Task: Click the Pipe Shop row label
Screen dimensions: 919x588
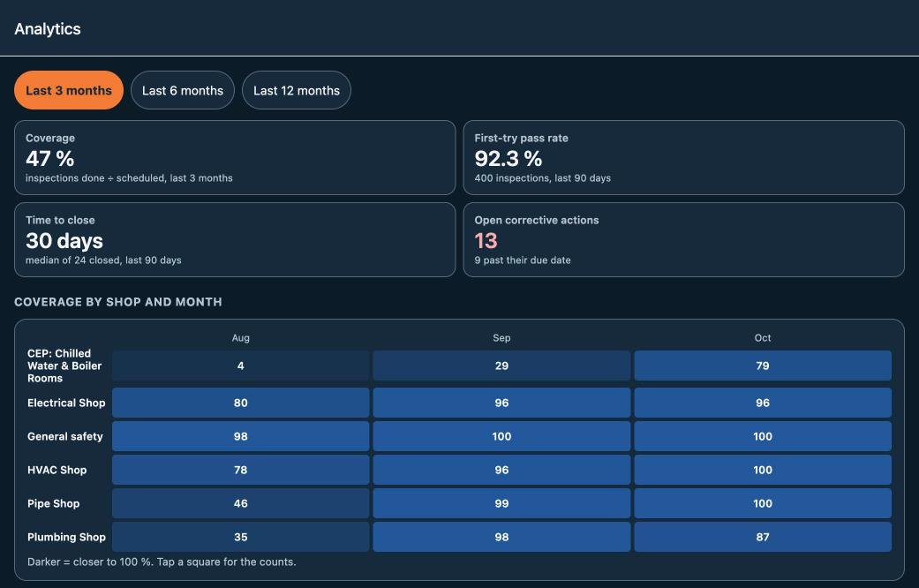Action: click(x=53, y=503)
